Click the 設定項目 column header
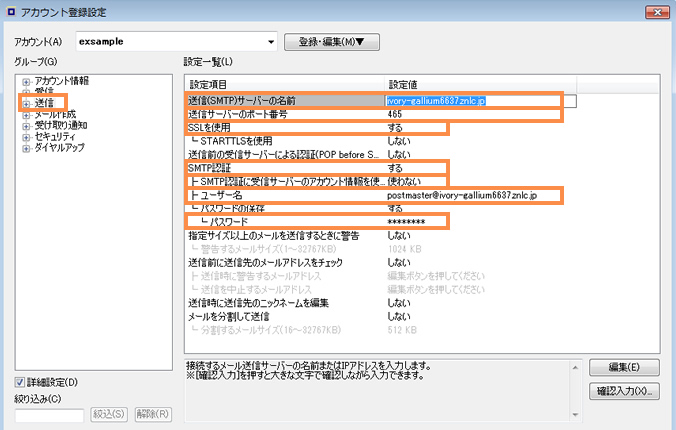676x430 pixels. click(x=285, y=85)
